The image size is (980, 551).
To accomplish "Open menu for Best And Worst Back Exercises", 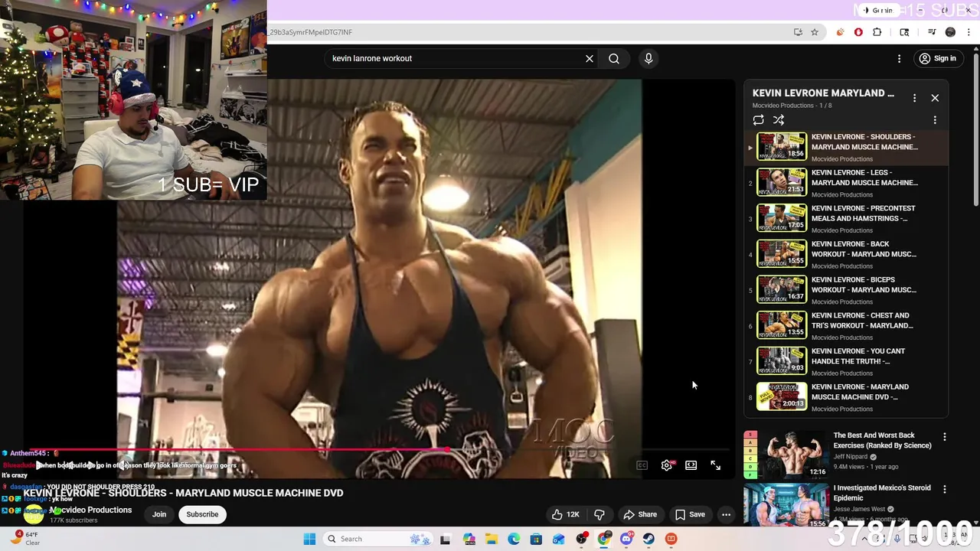I will point(944,437).
